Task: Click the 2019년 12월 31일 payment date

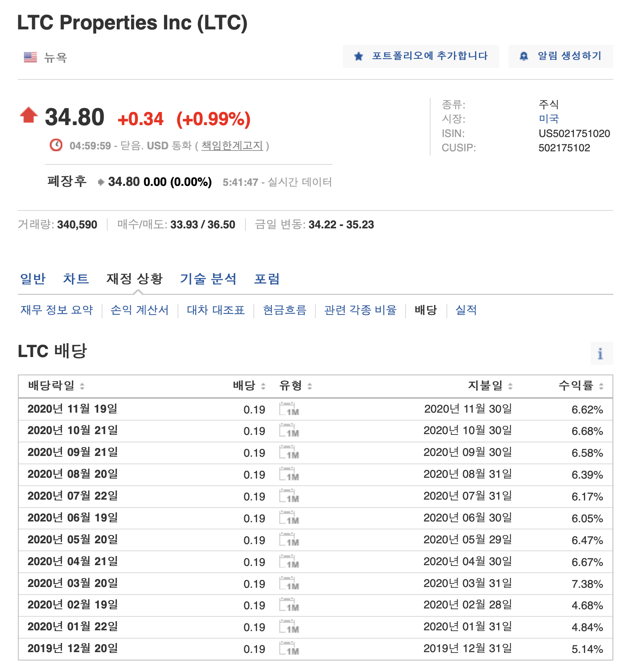Action: click(x=468, y=649)
